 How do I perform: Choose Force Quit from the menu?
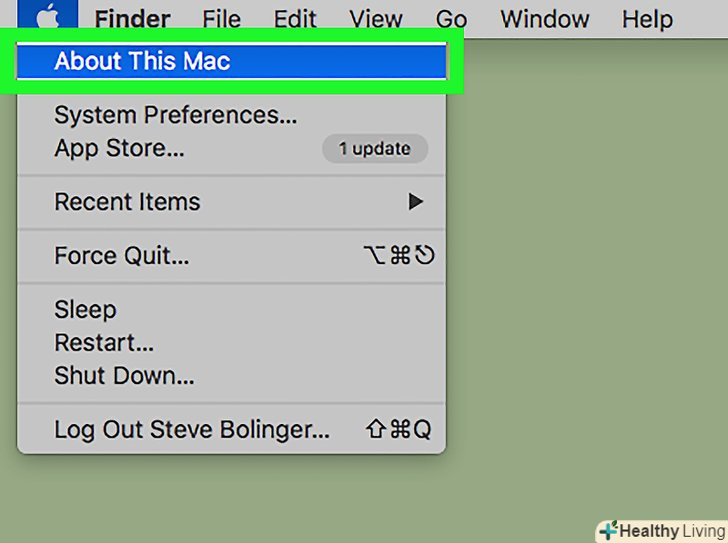(121, 256)
